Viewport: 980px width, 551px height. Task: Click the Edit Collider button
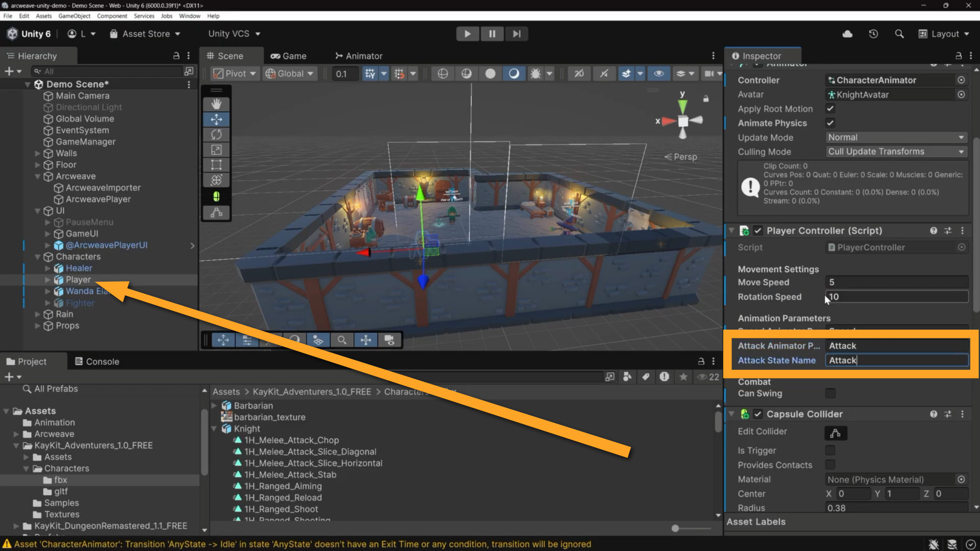(836, 433)
